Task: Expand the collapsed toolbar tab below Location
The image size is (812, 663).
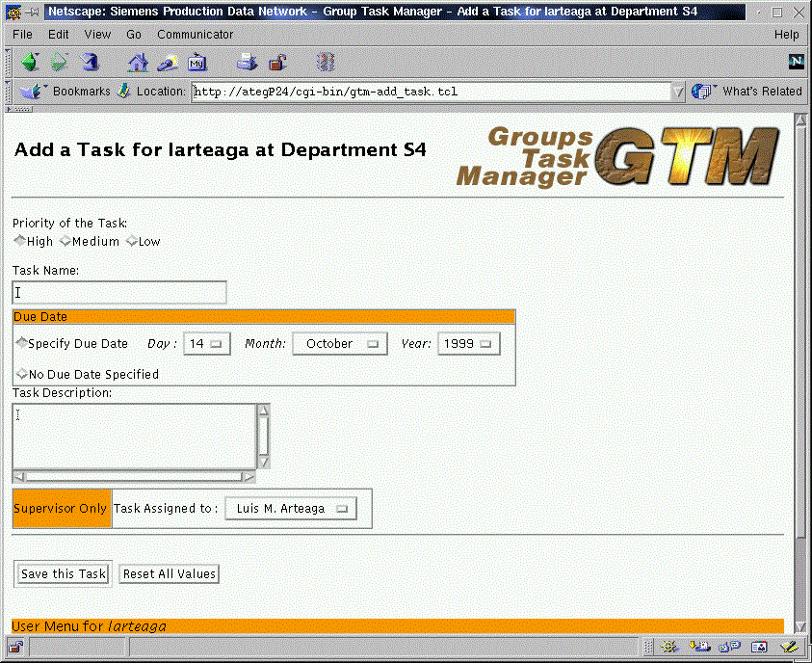Action: 19,109
